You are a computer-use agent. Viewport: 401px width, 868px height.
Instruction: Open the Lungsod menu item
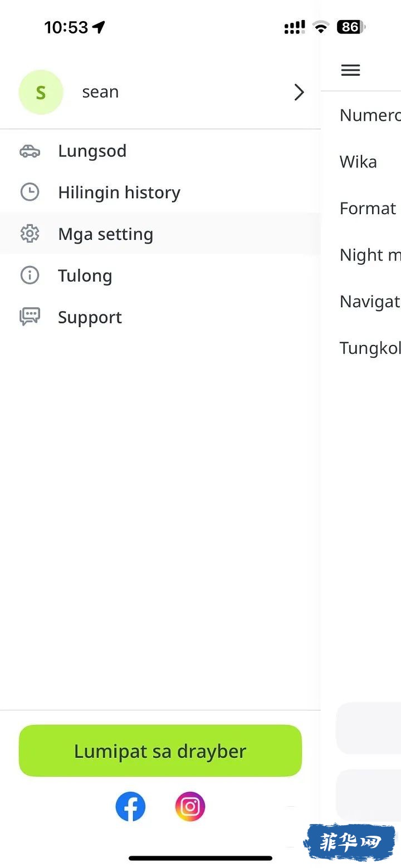click(x=92, y=151)
